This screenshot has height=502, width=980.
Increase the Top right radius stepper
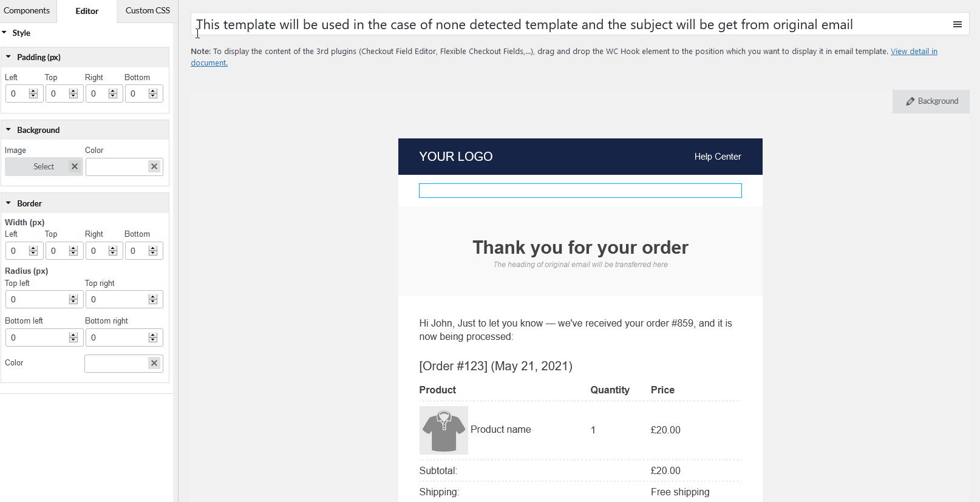(153, 297)
